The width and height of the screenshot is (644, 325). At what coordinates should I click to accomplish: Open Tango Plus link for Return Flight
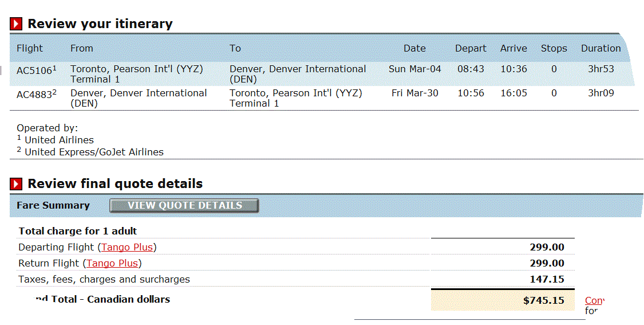[x=112, y=263]
